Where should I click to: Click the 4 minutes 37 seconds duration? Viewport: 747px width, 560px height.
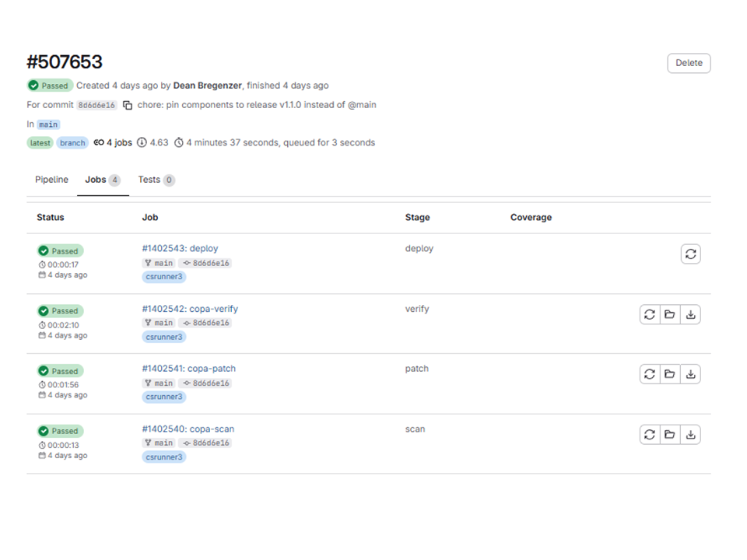(232, 142)
